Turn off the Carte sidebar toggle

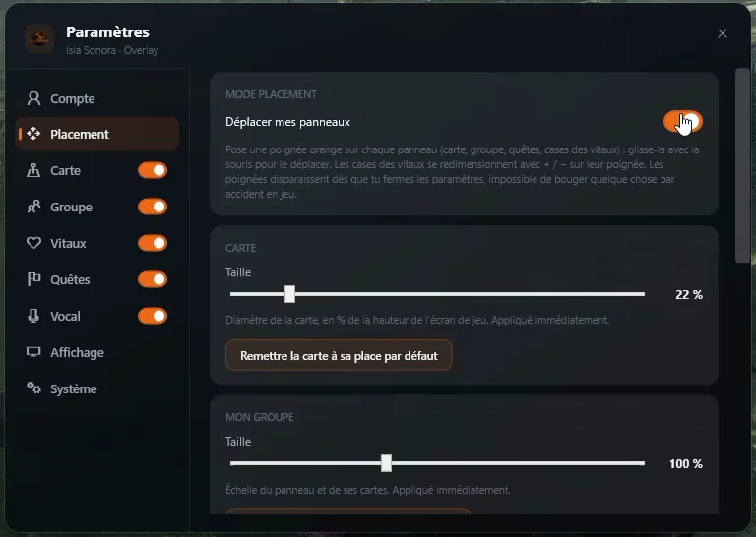pyautogui.click(x=153, y=170)
